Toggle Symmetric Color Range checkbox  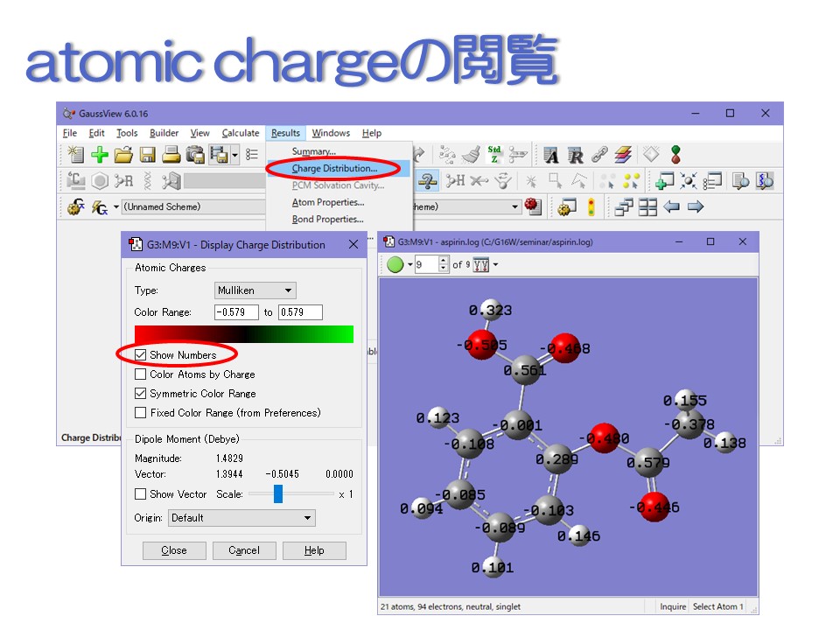pos(140,393)
